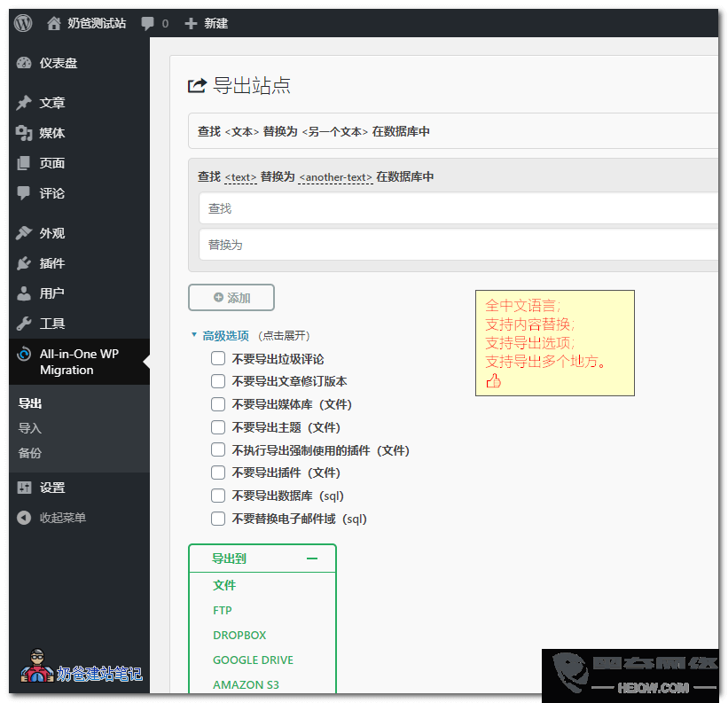Click the 页面 pages icon

coord(24,163)
